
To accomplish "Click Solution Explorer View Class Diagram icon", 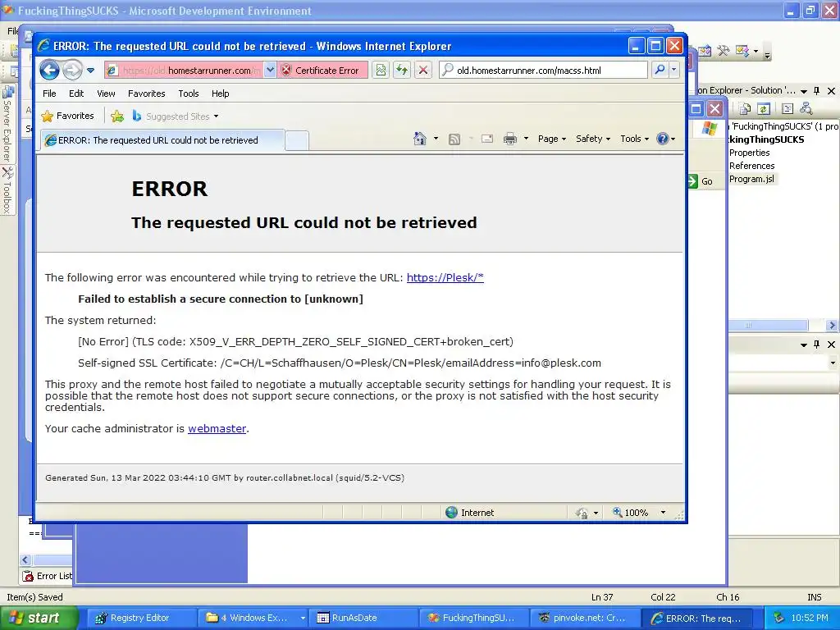I will coord(806,109).
